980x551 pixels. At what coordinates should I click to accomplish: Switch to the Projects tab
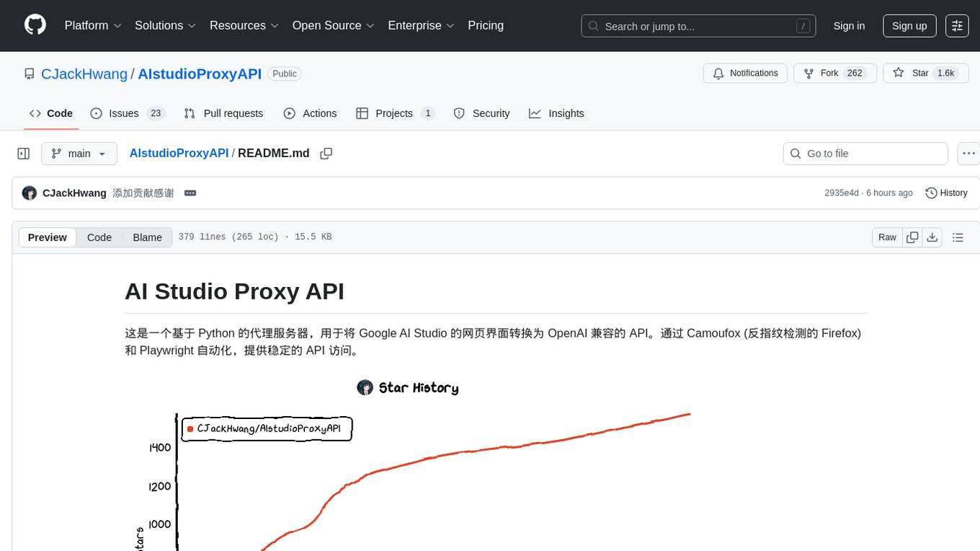click(x=395, y=113)
